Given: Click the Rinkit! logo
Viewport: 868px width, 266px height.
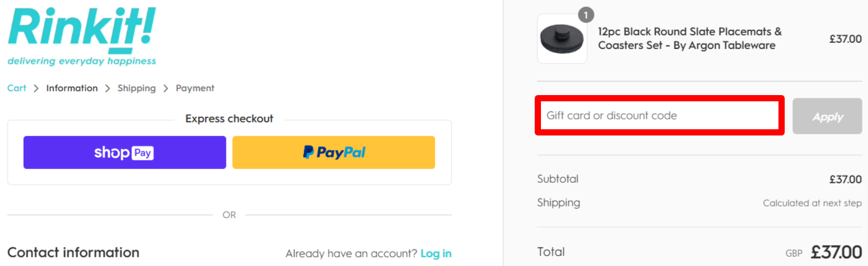Looking at the screenshot, I should coord(81,36).
